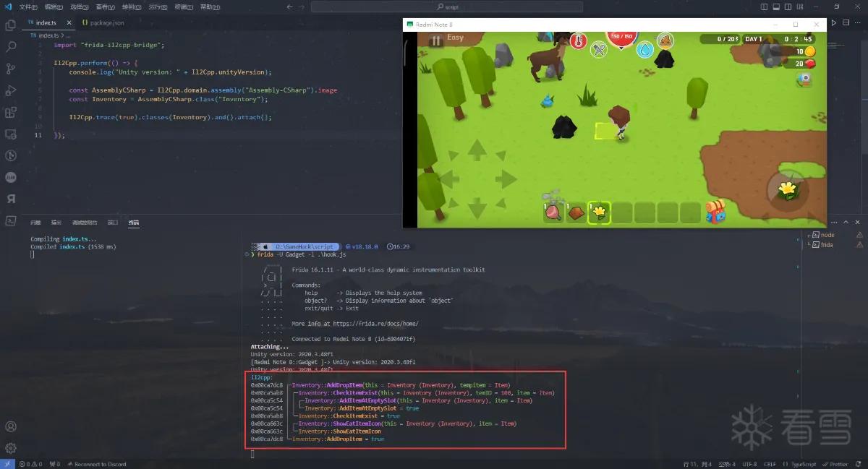The image size is (868, 469).
Task: Open the Run and Debug view
Action: [11, 90]
